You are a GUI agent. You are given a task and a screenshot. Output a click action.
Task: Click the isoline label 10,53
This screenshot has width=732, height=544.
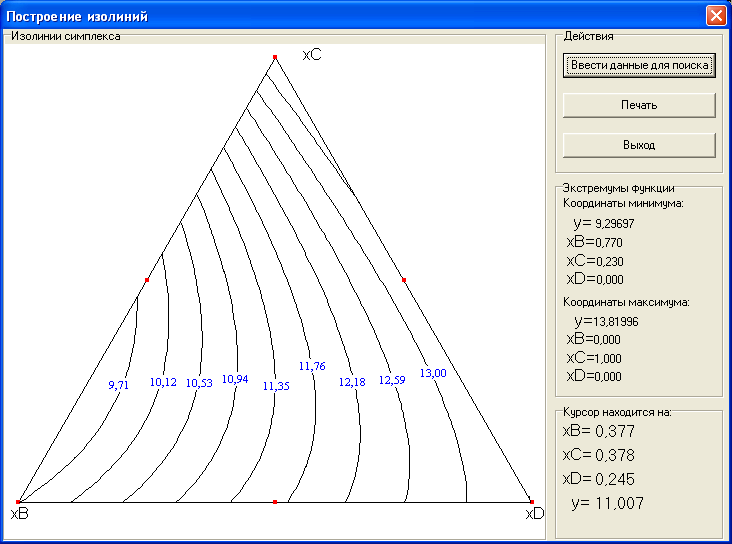click(x=199, y=383)
